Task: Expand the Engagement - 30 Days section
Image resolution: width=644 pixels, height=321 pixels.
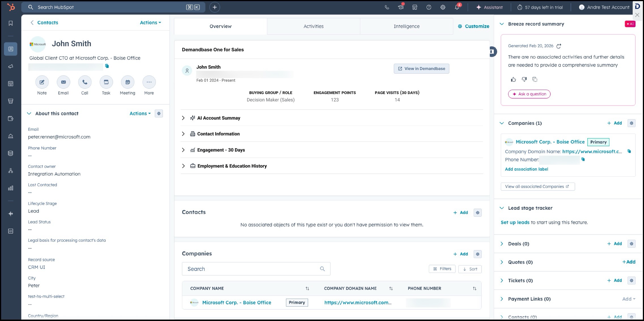Action: click(x=183, y=150)
